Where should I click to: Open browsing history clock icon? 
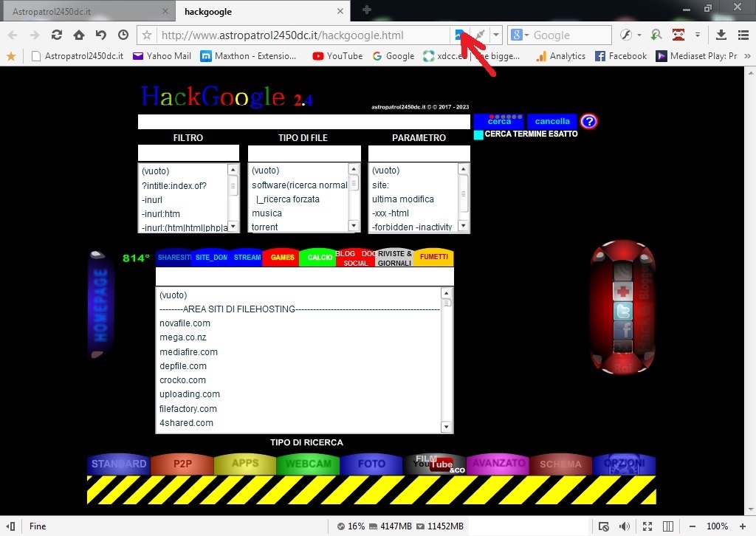pos(123,35)
